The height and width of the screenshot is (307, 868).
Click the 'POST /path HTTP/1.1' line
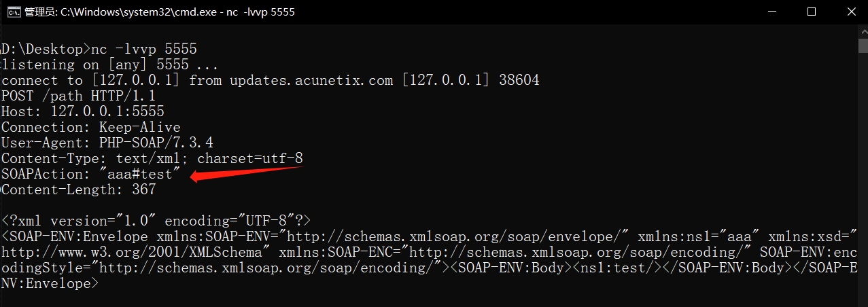point(78,96)
